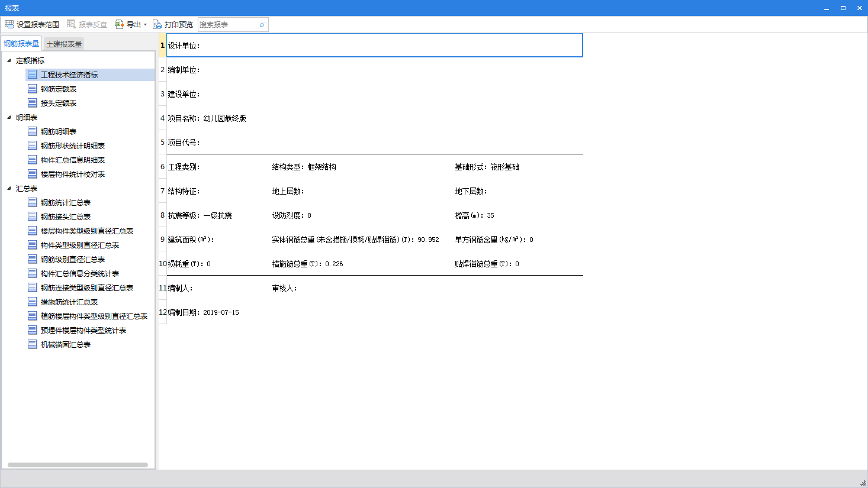The width and height of the screenshot is (868, 488).
Task: Switch to the 土建报表量 tab
Action: tap(64, 44)
